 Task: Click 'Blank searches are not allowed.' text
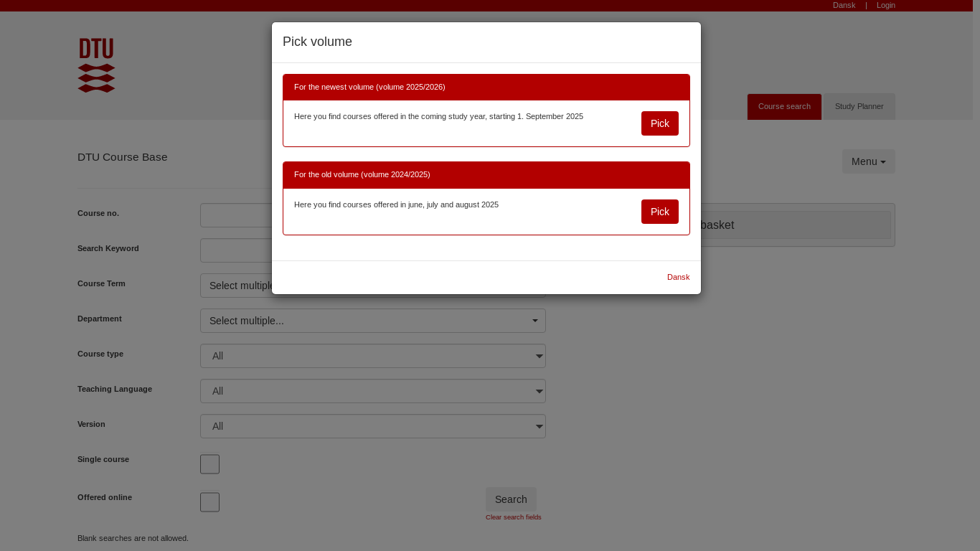point(133,538)
